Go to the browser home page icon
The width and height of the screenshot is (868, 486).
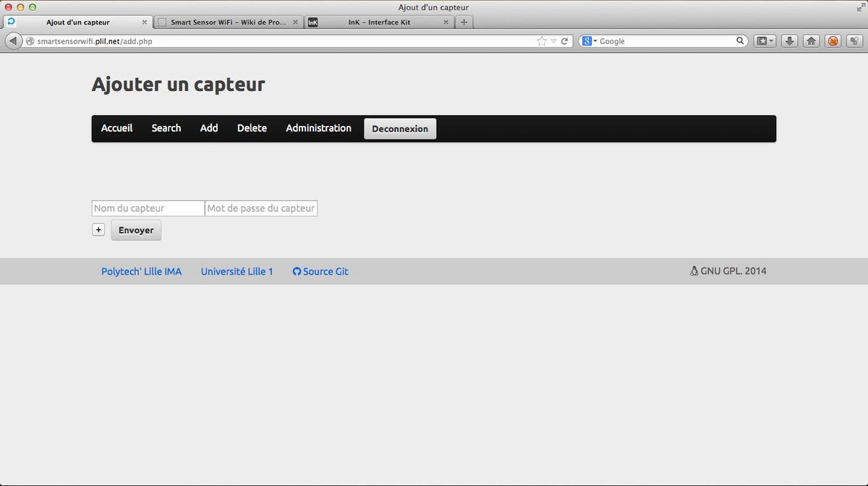click(x=812, y=41)
